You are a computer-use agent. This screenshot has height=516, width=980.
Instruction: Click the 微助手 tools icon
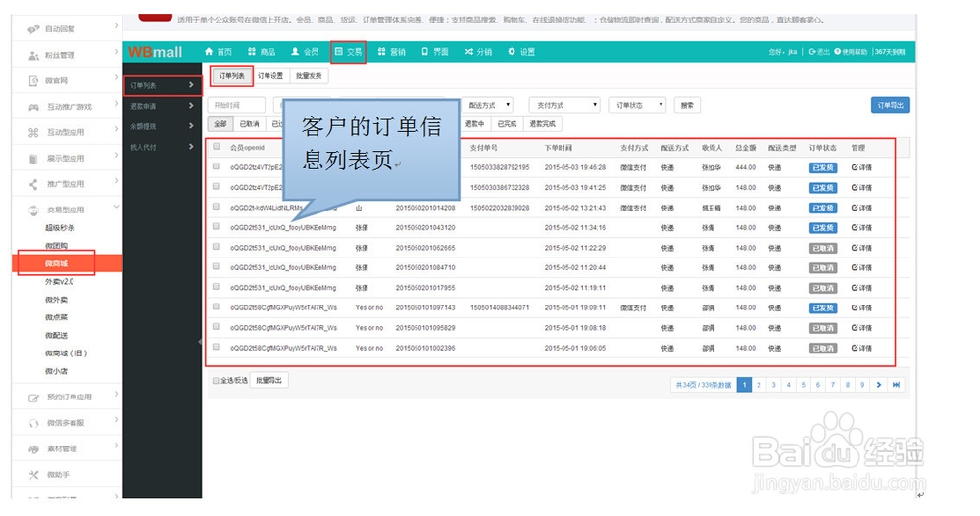point(33,475)
